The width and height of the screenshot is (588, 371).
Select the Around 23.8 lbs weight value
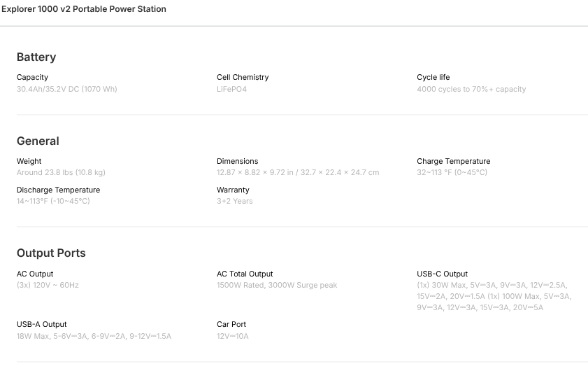(x=61, y=172)
